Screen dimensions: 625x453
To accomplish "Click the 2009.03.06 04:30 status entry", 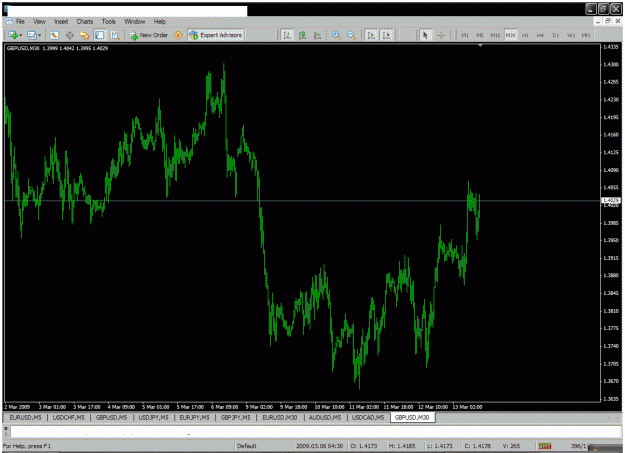I will [319, 446].
